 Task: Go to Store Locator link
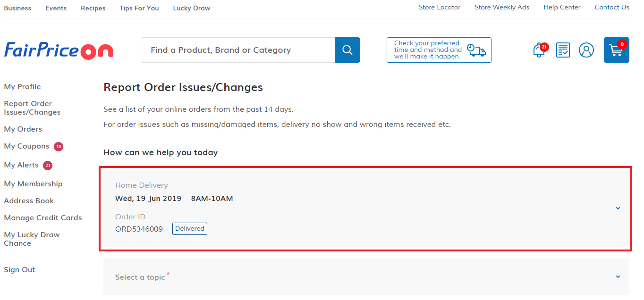(x=440, y=7)
